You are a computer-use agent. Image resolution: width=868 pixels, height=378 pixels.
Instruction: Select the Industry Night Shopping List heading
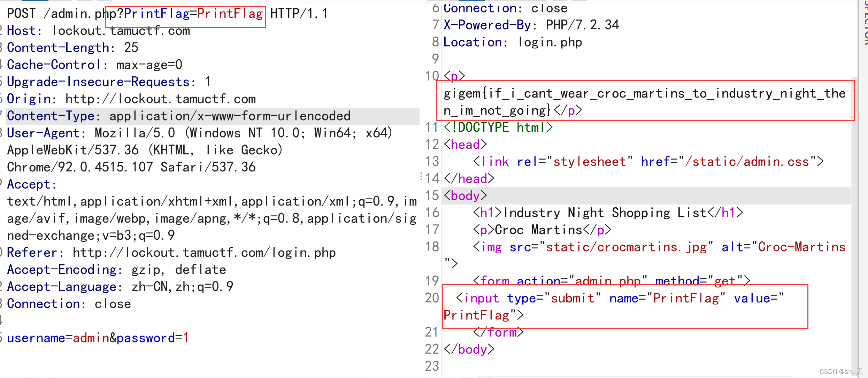[608, 213]
